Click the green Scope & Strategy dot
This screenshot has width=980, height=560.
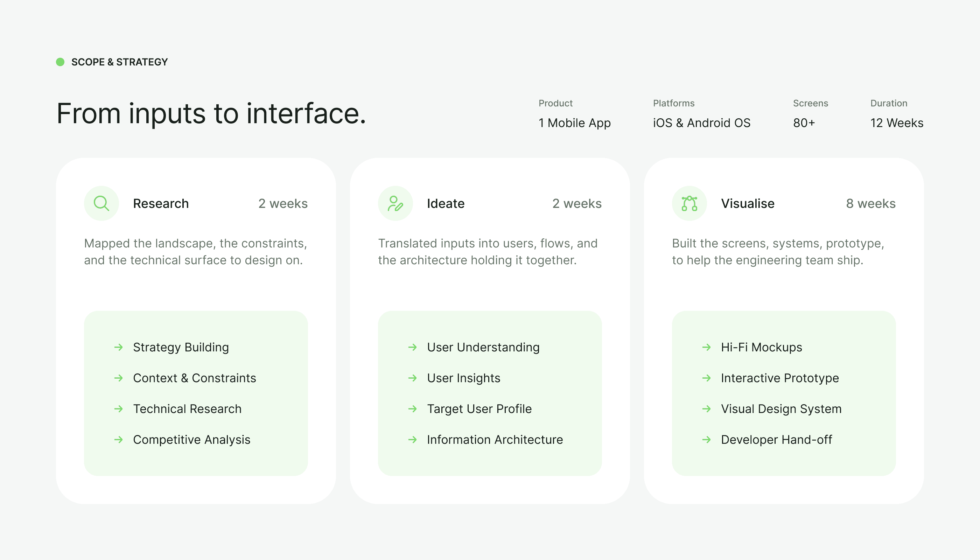pos(60,62)
